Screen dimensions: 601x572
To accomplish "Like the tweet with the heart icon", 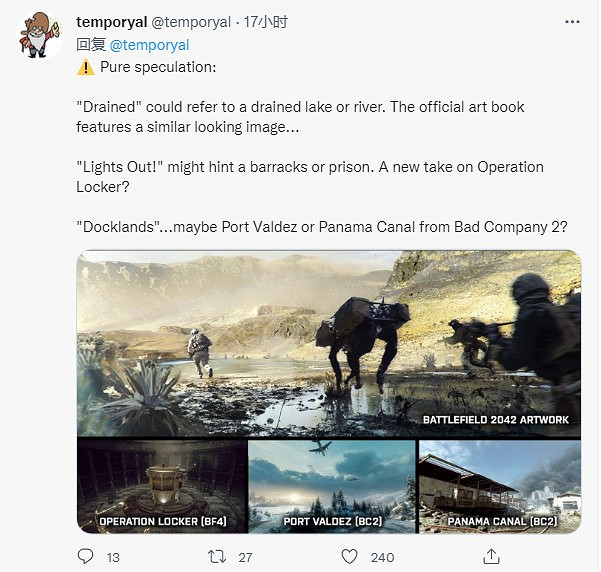I will point(349,557).
